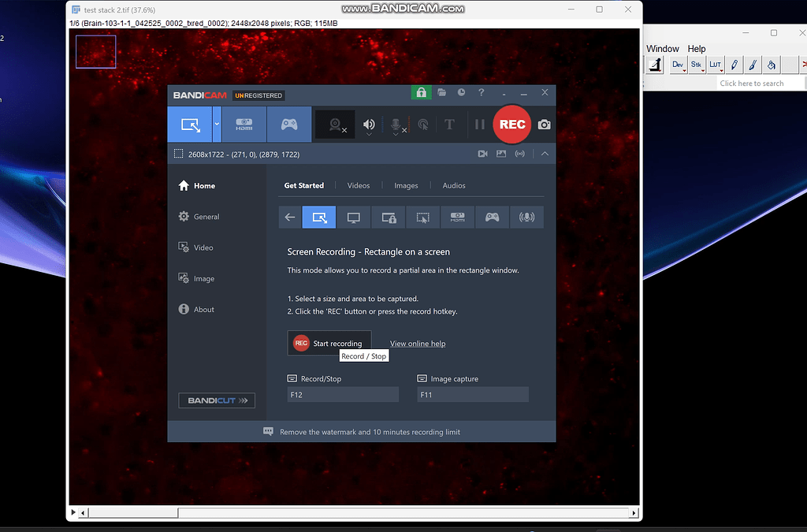The height and width of the screenshot is (532, 807).
Task: Mute the speaker audio
Action: (368, 124)
